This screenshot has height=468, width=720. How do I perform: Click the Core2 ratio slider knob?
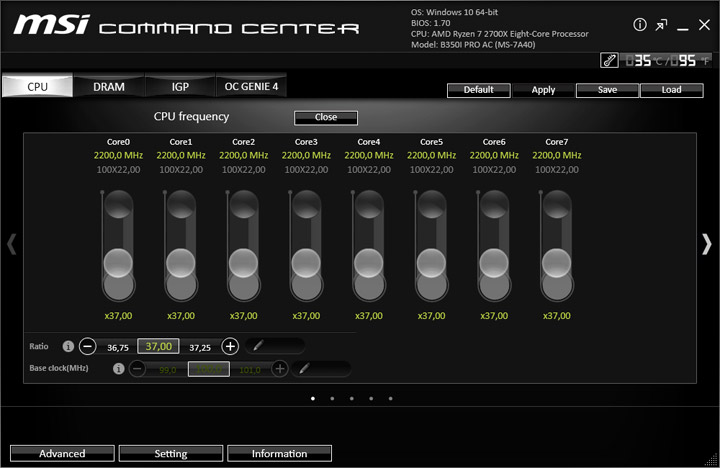click(x=243, y=263)
